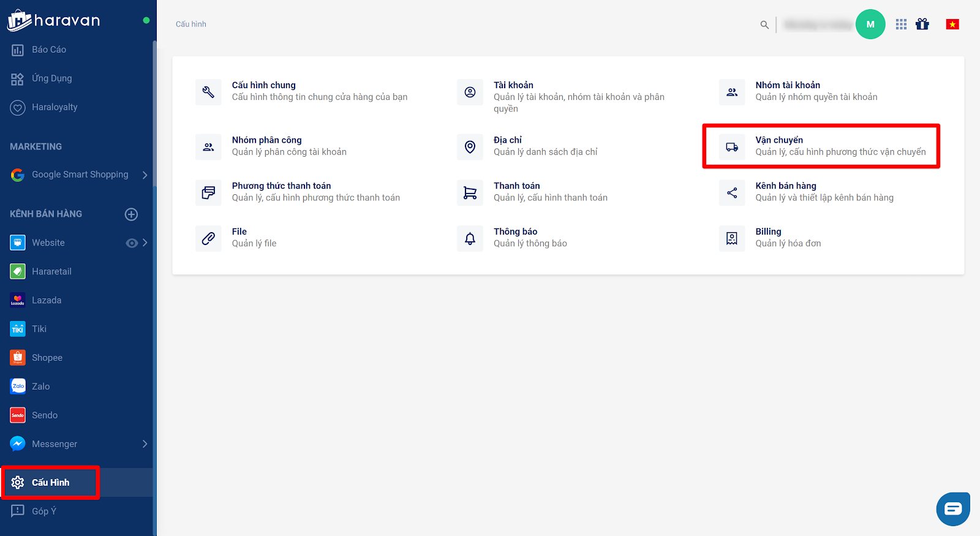
Task: Click the Lazada channel icon
Action: coord(18,300)
